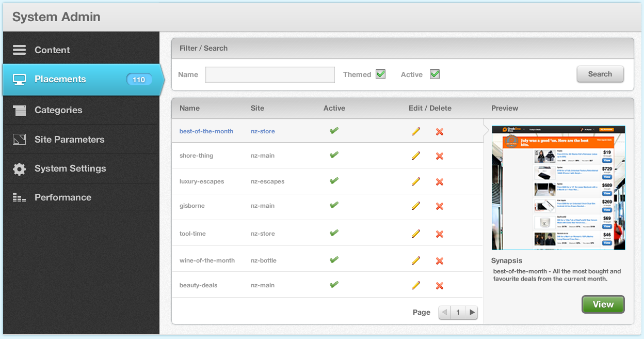Toggle the Active filter checkbox
Image resolution: width=644 pixels, height=339 pixels.
434,74
